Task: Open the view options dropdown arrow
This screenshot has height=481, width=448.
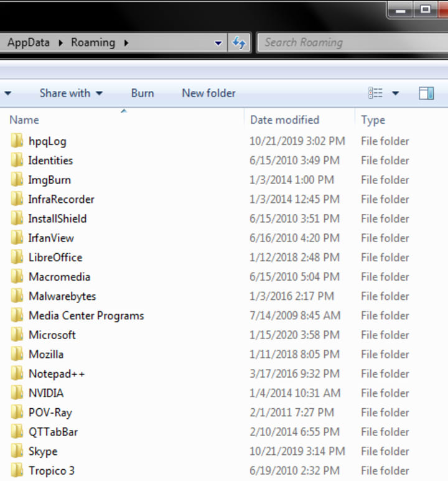Action: 396,93
